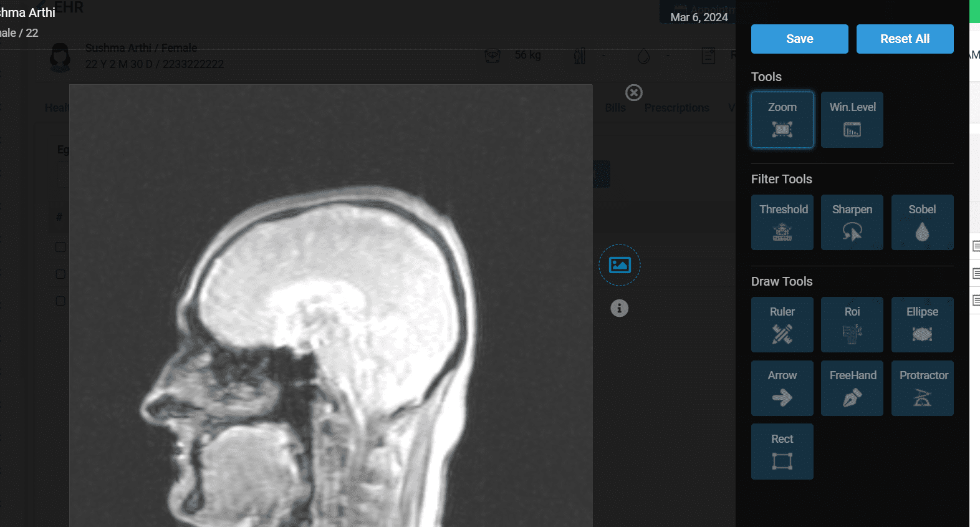Click Reset All button
Viewport: 980px width, 527px height.
(905, 39)
